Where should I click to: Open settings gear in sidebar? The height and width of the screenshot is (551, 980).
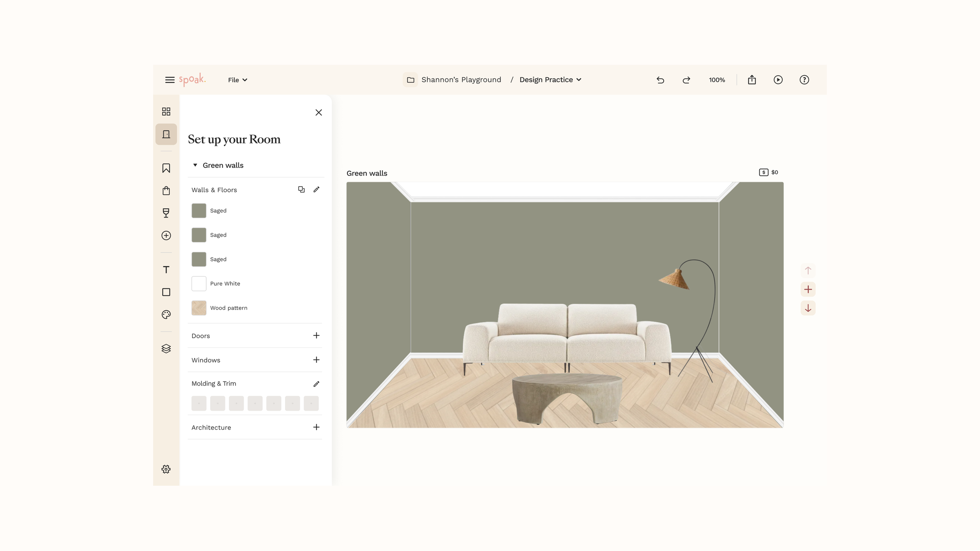(166, 469)
